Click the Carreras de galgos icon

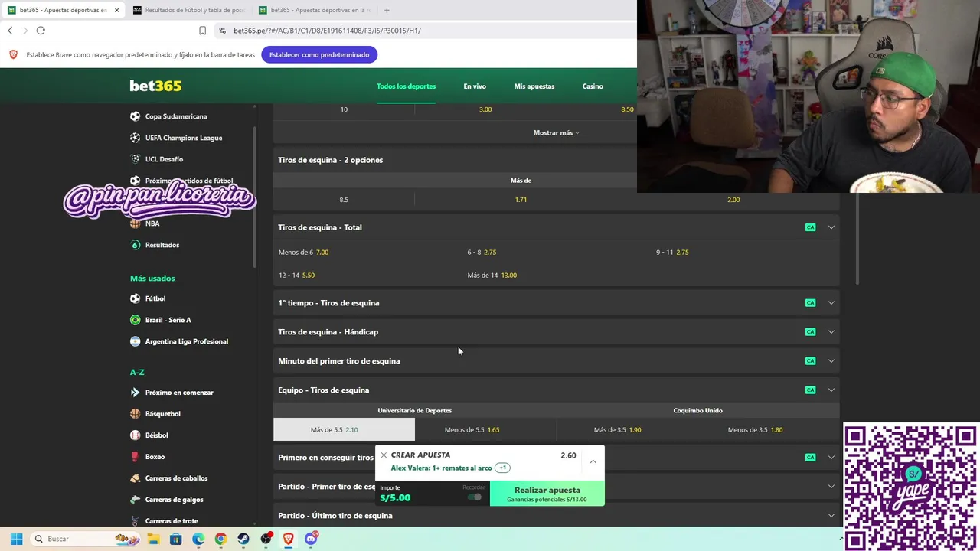pyautogui.click(x=135, y=500)
